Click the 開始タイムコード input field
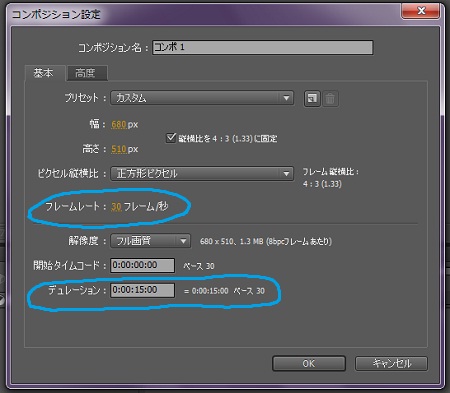The width and height of the screenshot is (450, 393). pyautogui.click(x=143, y=265)
